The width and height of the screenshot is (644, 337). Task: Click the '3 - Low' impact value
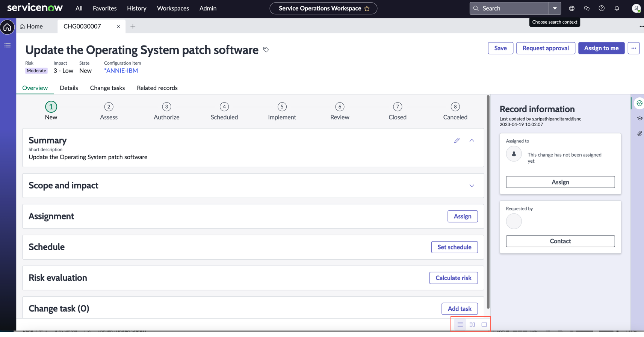tap(63, 71)
